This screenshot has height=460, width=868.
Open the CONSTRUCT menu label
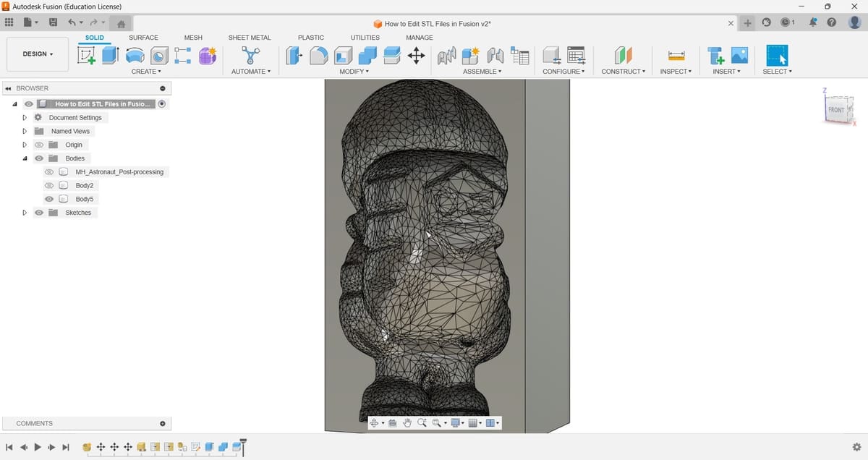click(624, 72)
